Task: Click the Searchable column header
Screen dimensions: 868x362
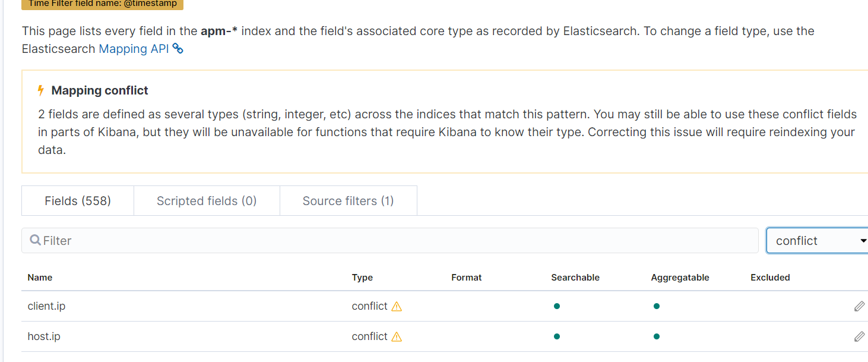Action: [x=575, y=278]
